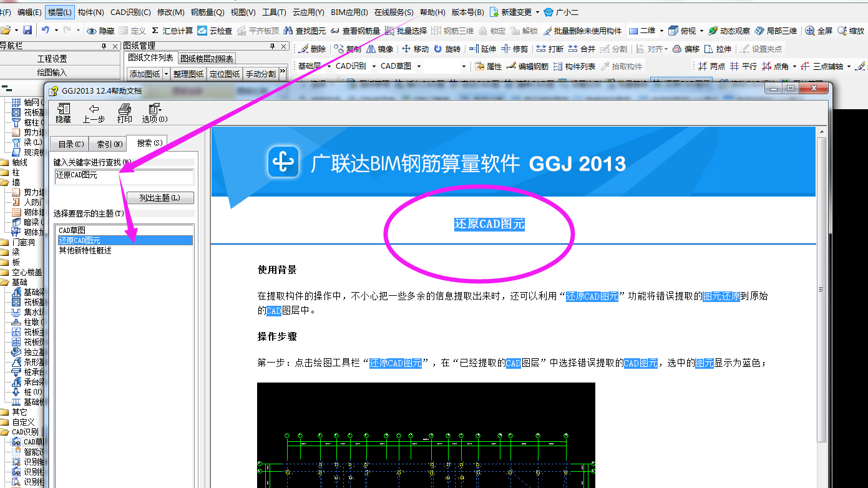Open the 基础层 floor dropdown

point(328,66)
